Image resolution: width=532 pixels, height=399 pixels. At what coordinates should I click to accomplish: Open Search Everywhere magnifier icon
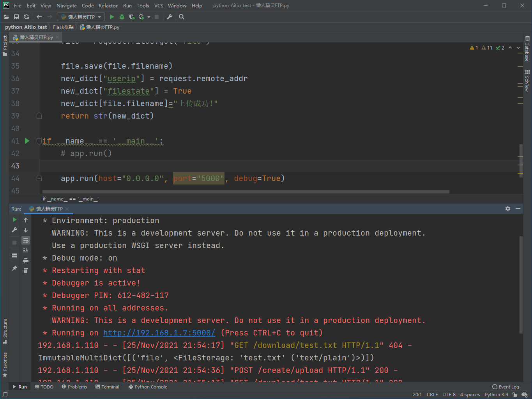tap(182, 17)
